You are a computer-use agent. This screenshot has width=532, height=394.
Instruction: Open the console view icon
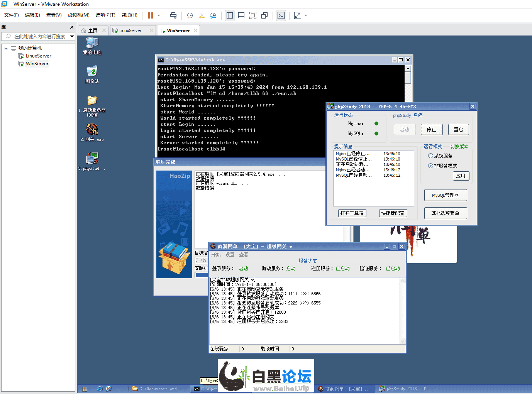(x=281, y=15)
